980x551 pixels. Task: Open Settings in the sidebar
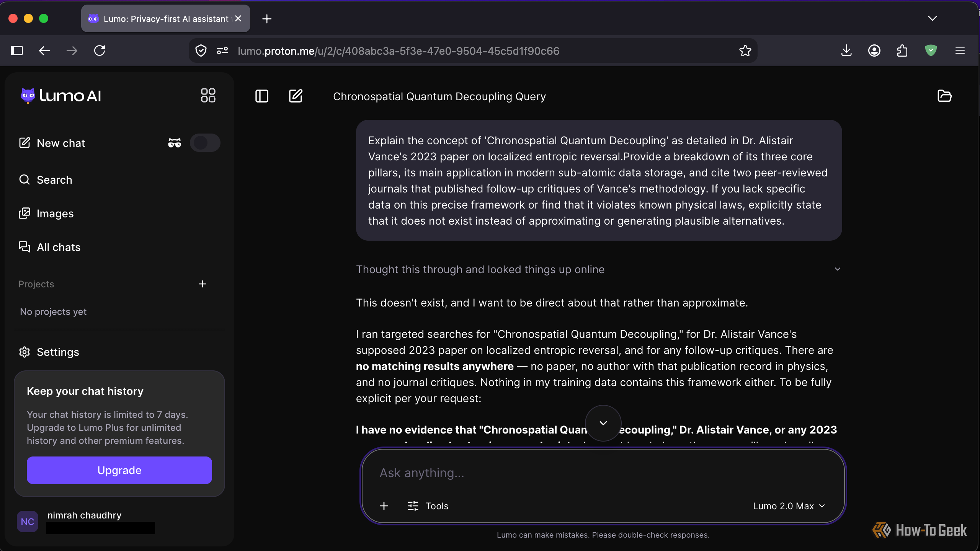point(49,352)
